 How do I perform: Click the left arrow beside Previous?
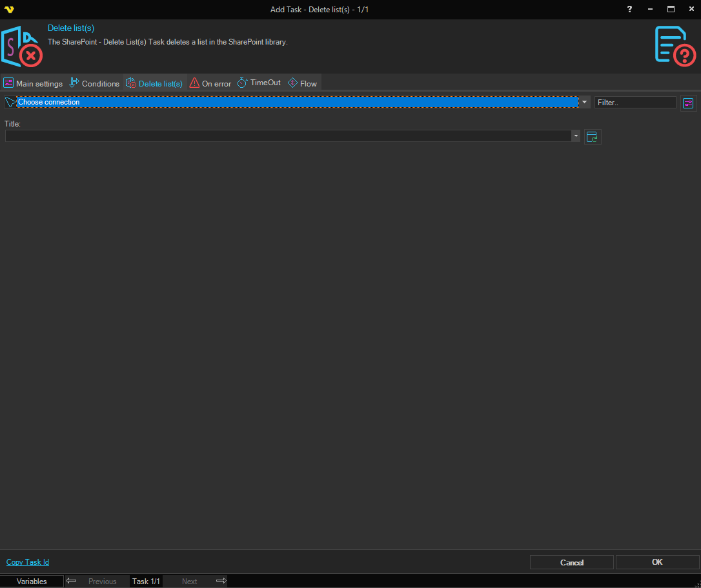[x=72, y=581]
